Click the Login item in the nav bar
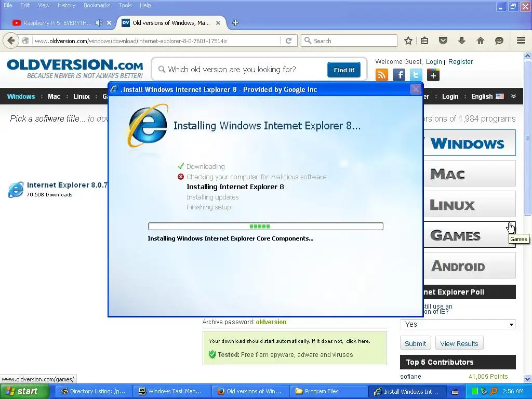532x399 pixels. (450, 96)
